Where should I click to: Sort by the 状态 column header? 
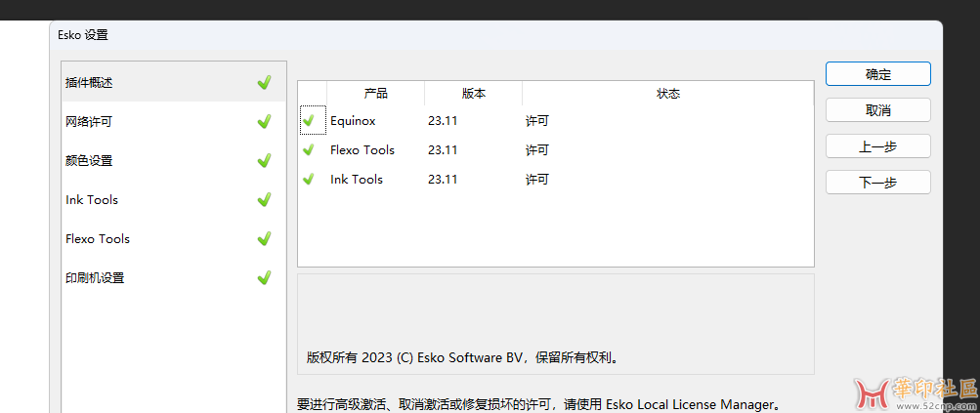(668, 93)
